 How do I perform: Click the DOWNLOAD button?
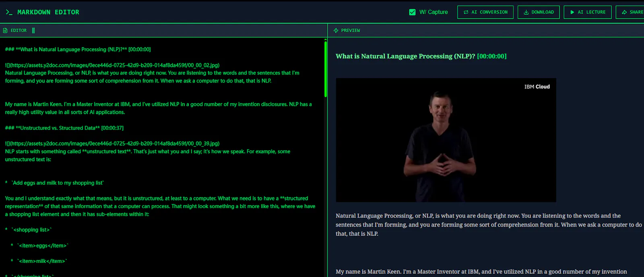(539, 12)
